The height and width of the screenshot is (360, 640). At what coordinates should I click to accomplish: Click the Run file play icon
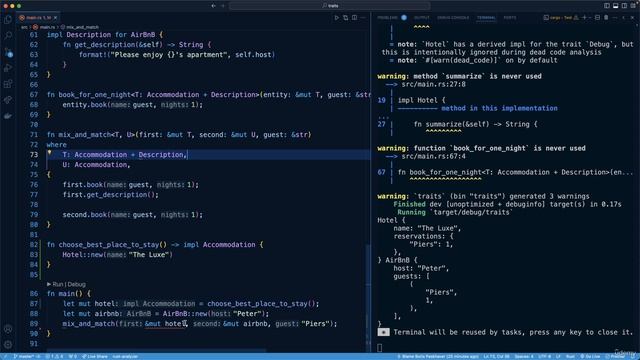[337, 18]
